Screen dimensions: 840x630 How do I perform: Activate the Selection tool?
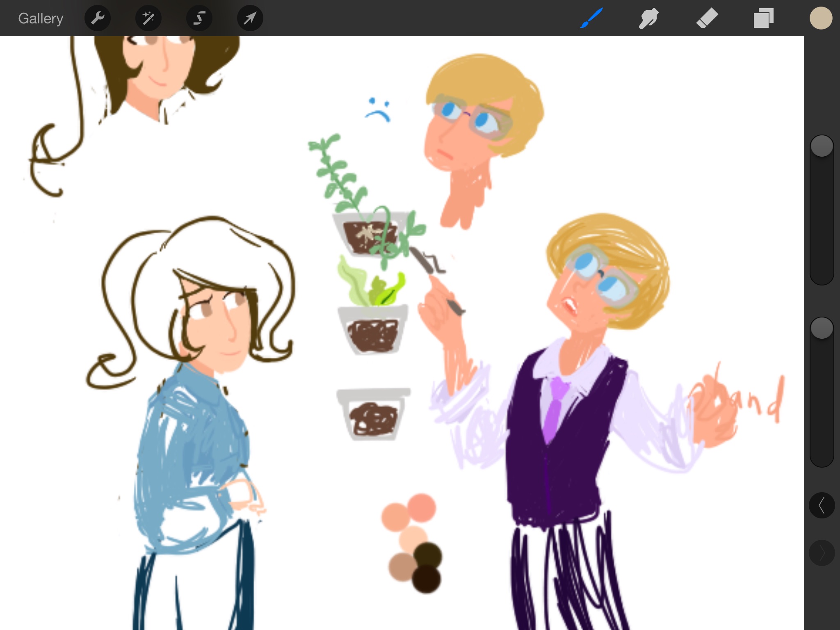pyautogui.click(x=199, y=18)
